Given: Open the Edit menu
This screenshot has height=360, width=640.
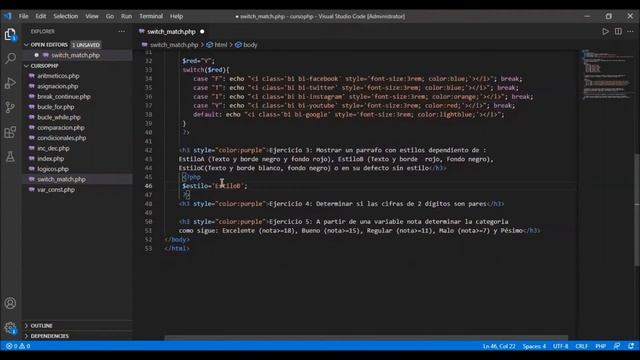Looking at the screenshot, I should click(40, 16).
